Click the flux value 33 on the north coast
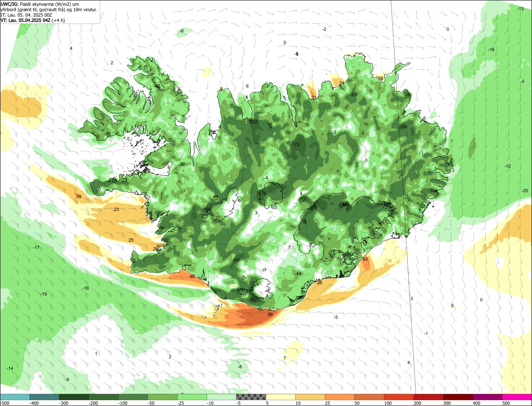 click(314, 98)
